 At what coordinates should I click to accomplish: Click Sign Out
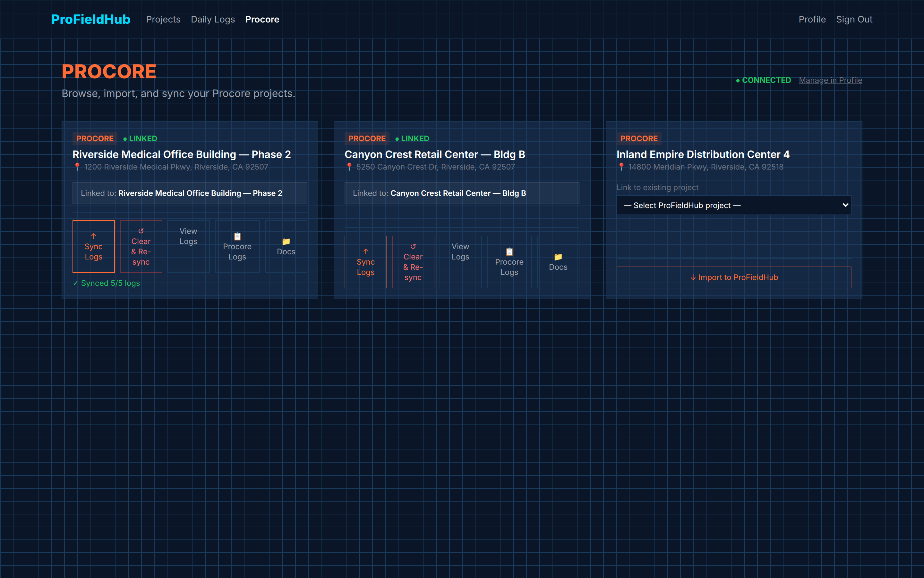[x=854, y=20]
